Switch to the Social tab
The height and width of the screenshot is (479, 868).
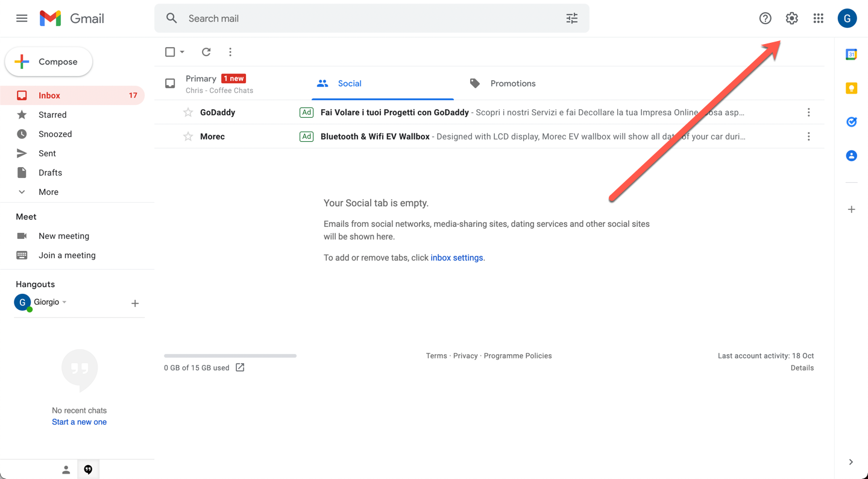pyautogui.click(x=383, y=83)
